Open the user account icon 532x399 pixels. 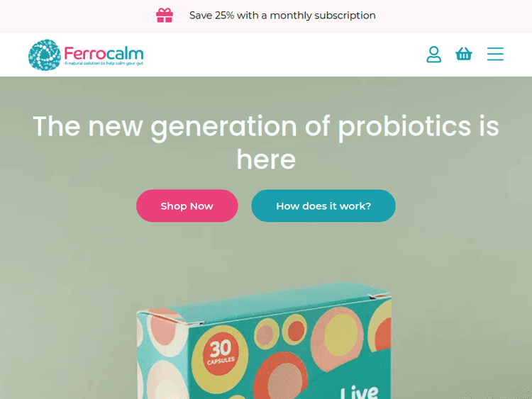pyautogui.click(x=433, y=55)
